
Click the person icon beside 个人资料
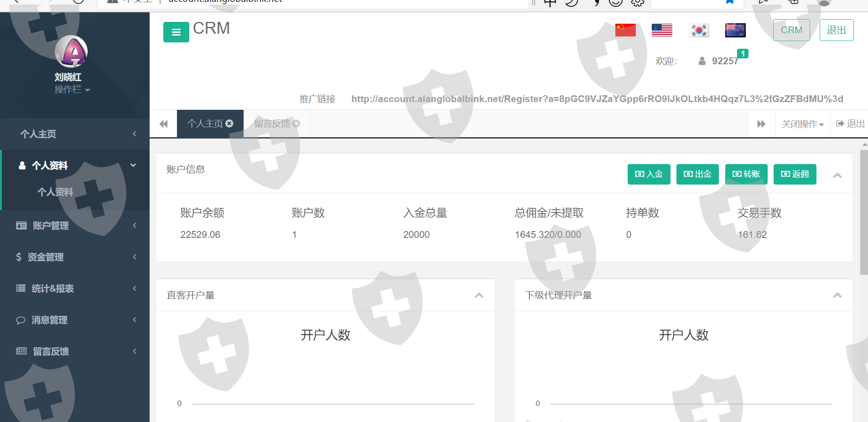click(22, 165)
